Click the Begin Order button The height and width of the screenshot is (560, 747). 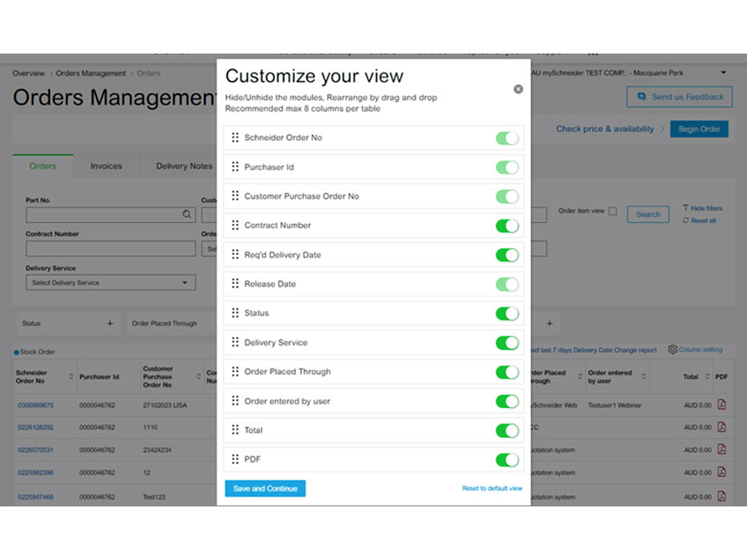click(699, 129)
